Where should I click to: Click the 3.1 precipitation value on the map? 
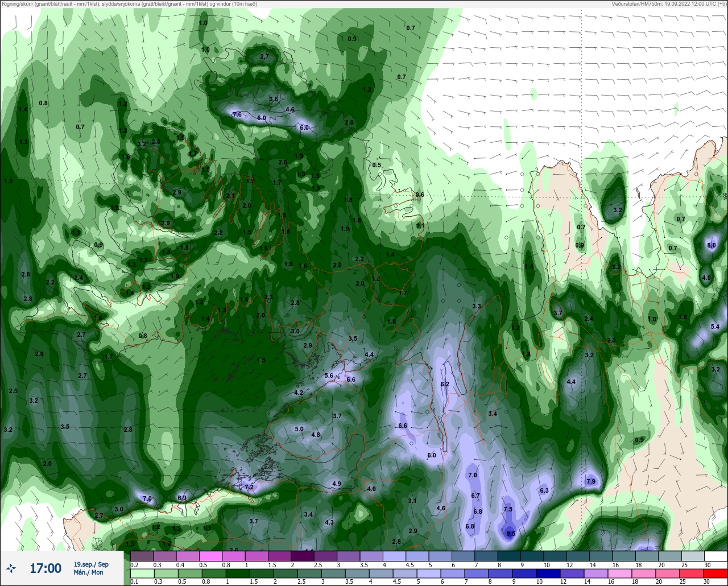[x=412, y=501]
